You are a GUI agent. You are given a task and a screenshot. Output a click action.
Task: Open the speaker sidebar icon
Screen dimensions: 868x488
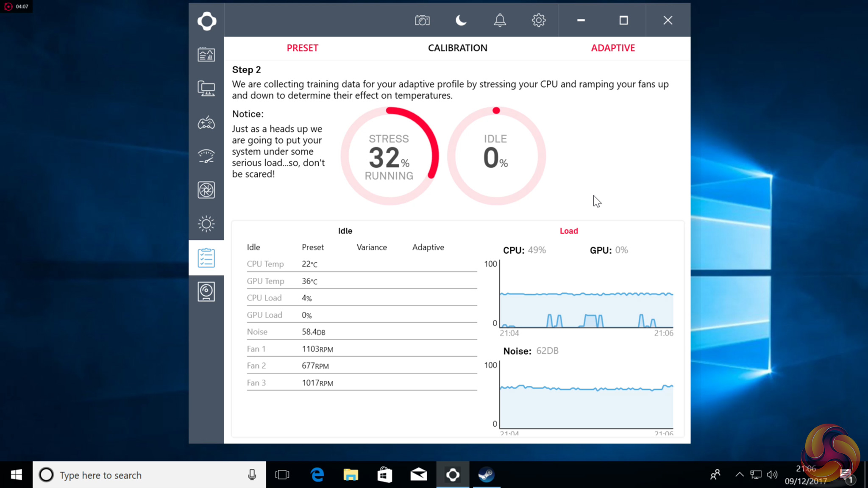[206, 291]
